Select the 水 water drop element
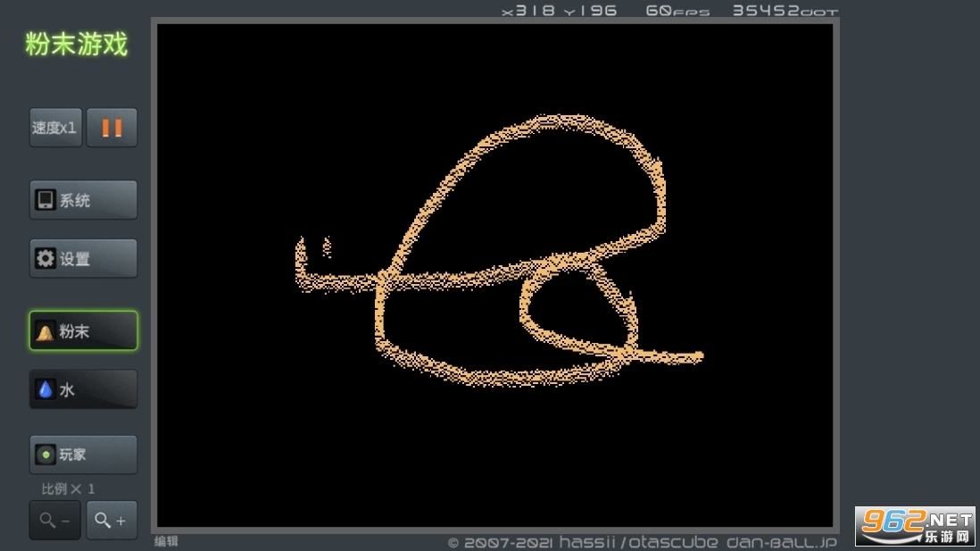 (83, 389)
